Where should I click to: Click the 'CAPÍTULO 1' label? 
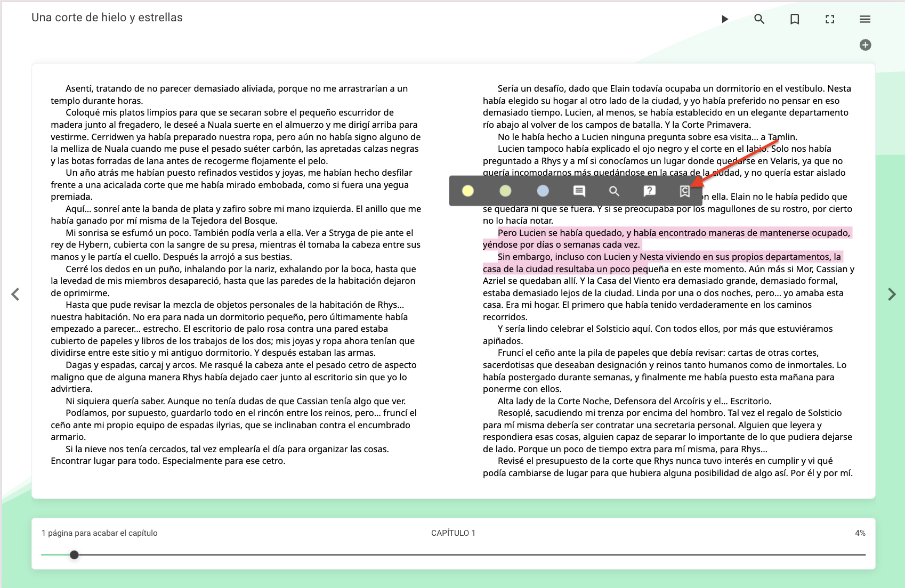tap(453, 533)
